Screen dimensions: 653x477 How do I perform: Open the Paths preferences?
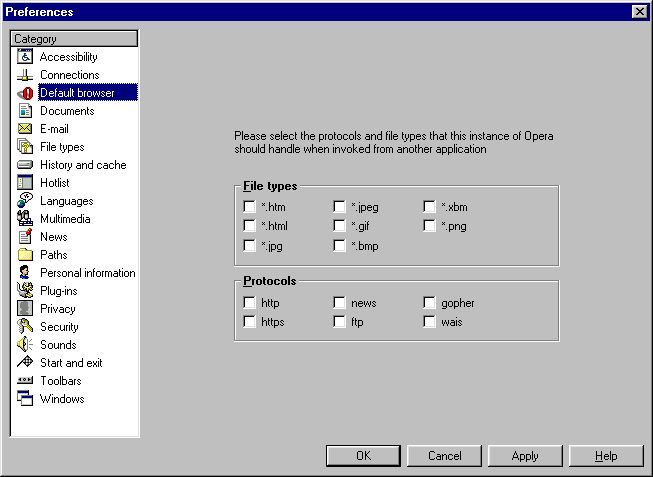54,255
